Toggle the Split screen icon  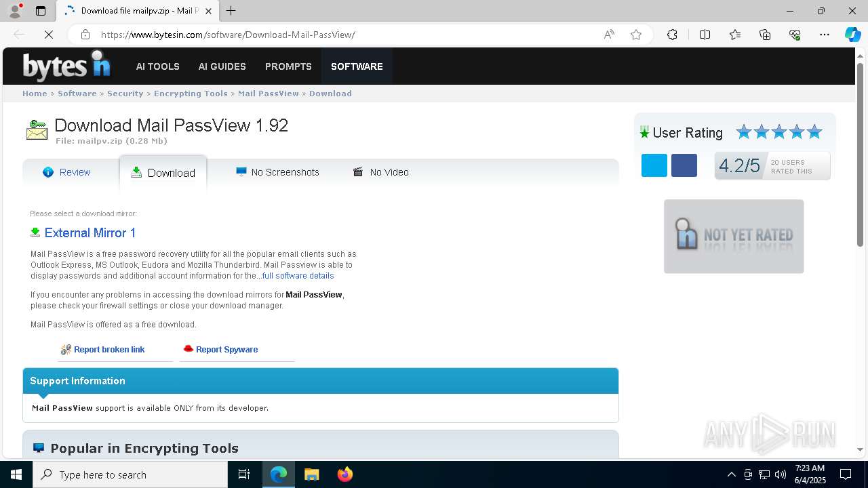[x=705, y=35]
